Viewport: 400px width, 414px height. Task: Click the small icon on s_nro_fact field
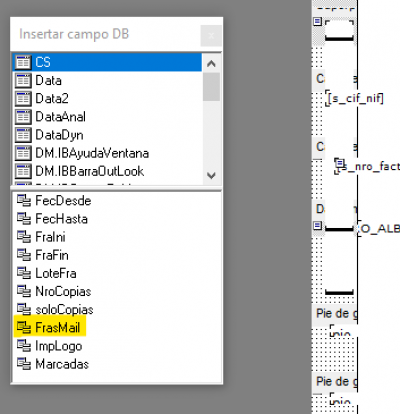coord(340,163)
